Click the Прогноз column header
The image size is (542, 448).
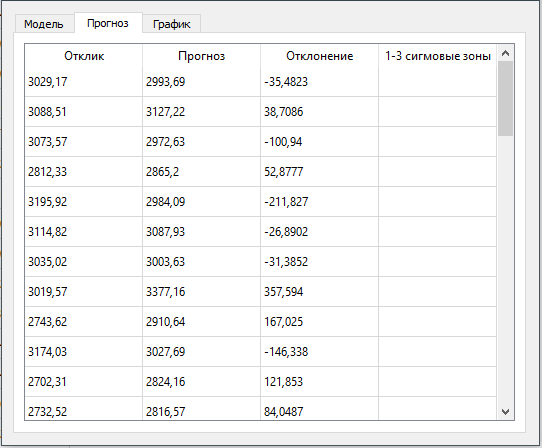[202, 56]
